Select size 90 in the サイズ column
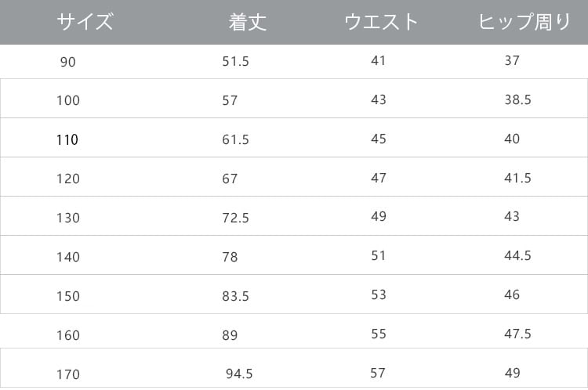Screen dimensions: 588x390 coord(68,61)
